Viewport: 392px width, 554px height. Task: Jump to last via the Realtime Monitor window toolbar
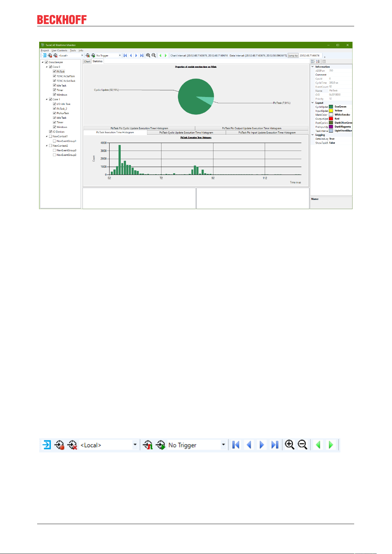[x=142, y=56]
